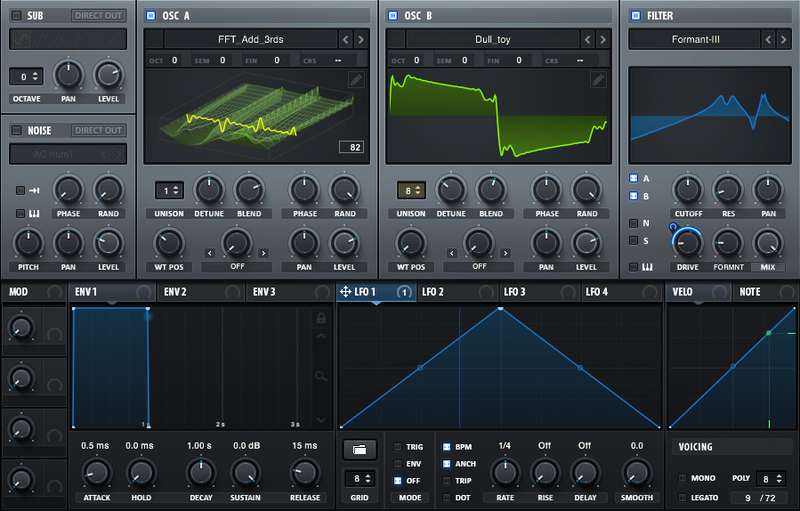Click the envelope zoom magnifier icon
This screenshot has height=511, width=800.
pos(321,376)
